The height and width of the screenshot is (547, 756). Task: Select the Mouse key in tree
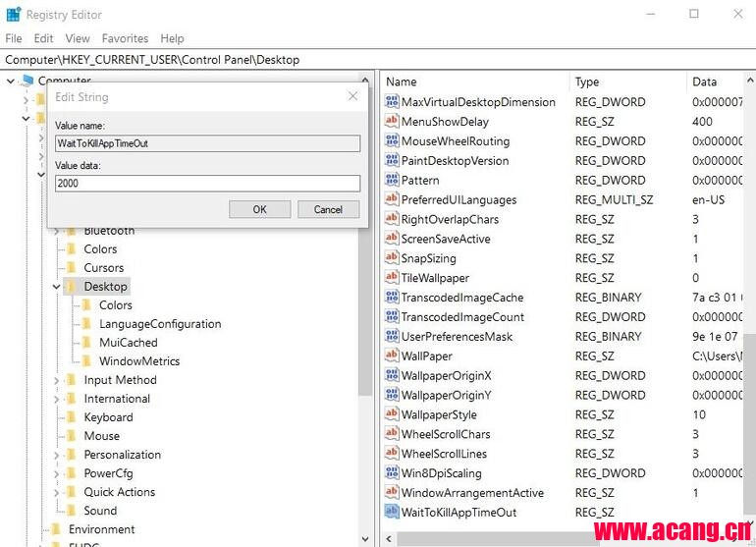point(102,437)
